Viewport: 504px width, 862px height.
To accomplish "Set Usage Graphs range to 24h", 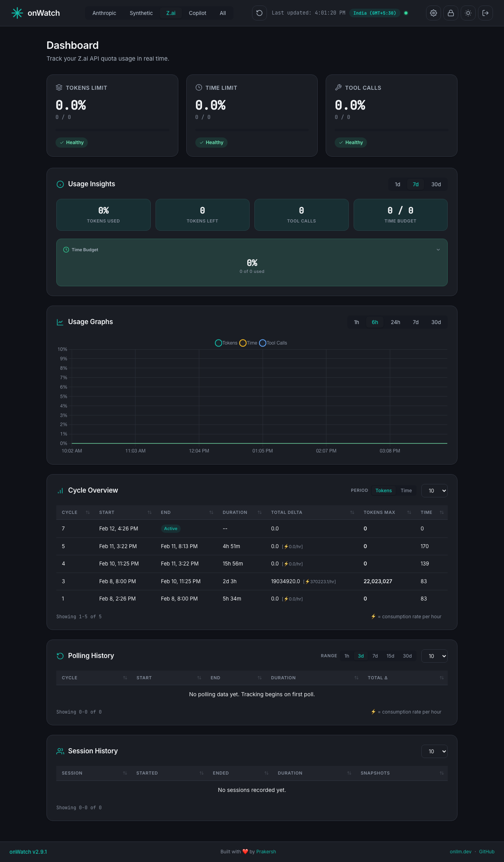I will [395, 322].
